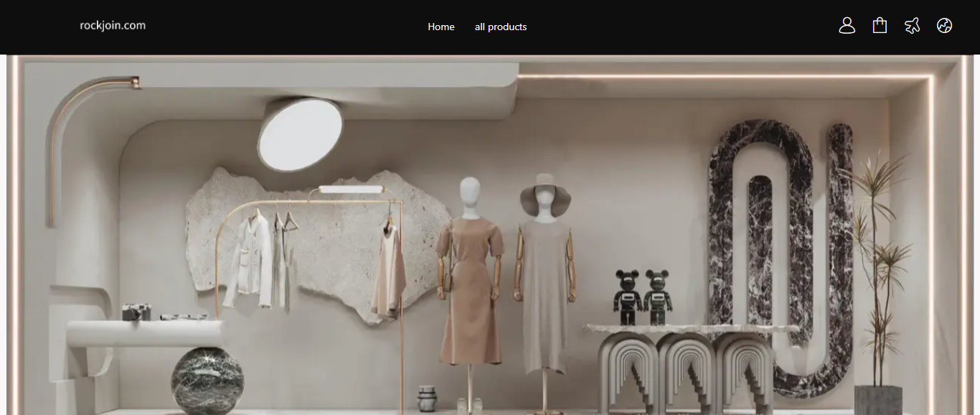
Task: Click the small striped vase on floor
Action: pos(427,398)
